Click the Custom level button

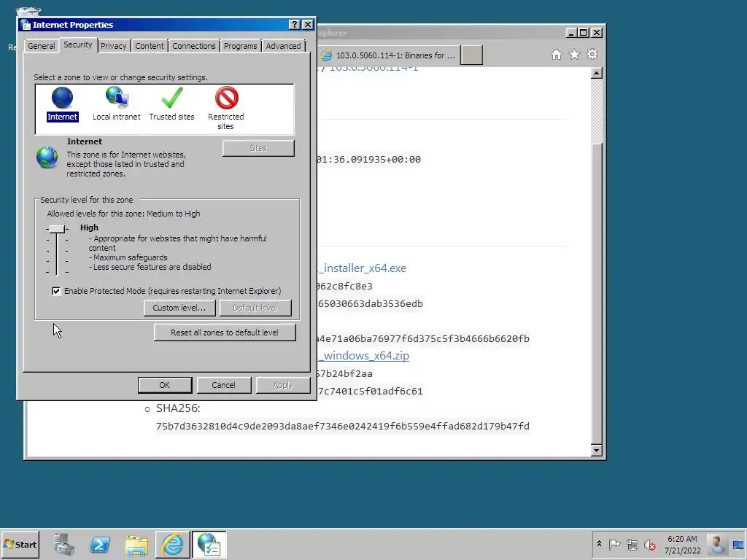point(179,308)
